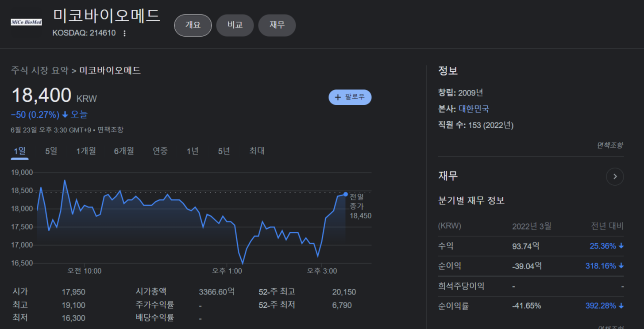Click the chart's latest price endpoint dot
The width and height of the screenshot is (644, 329).
(x=346, y=194)
